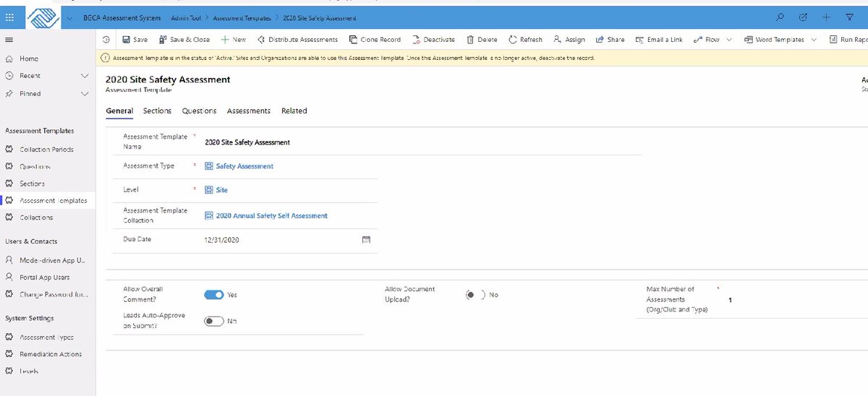Open the Due Date calendar picker
The height and width of the screenshot is (396, 868).
point(366,240)
